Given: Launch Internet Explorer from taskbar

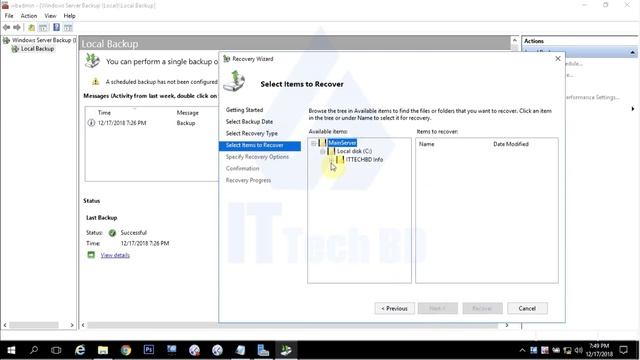Looking at the screenshot, I should point(80,350).
